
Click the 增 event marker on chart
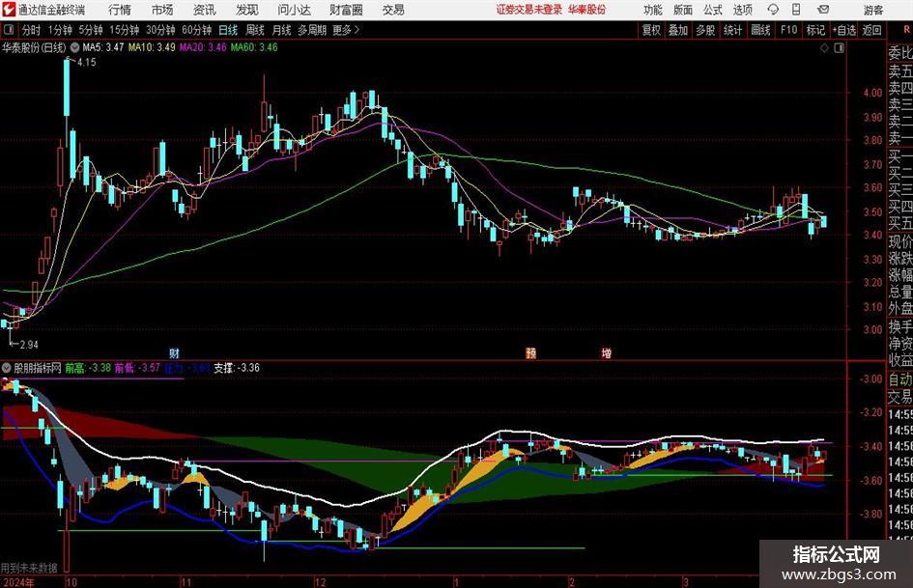[606, 352]
